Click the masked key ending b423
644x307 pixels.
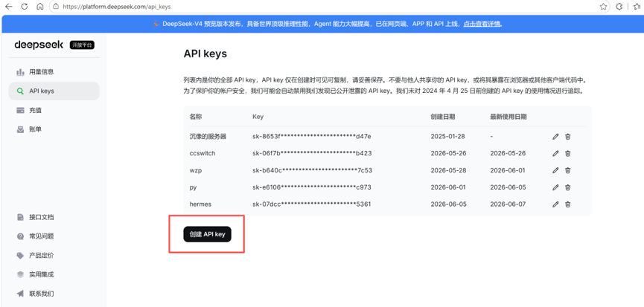tap(312, 153)
